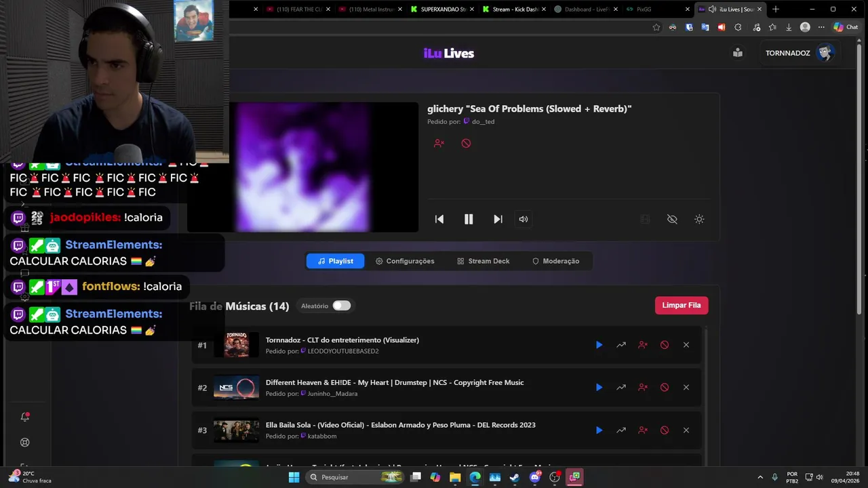Screen dimensions: 868x488
Task: Remove Tornnadoz CLT song from queue
Action: pyautogui.click(x=686, y=345)
